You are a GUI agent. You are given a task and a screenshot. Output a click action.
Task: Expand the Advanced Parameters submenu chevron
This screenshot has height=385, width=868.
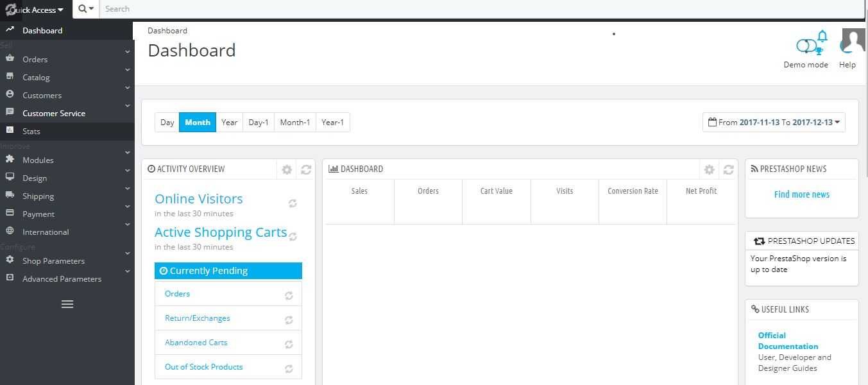tap(128, 271)
